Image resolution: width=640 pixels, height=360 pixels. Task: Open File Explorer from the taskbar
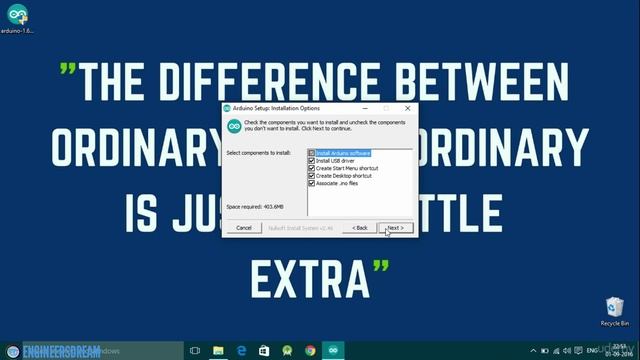coord(218,351)
